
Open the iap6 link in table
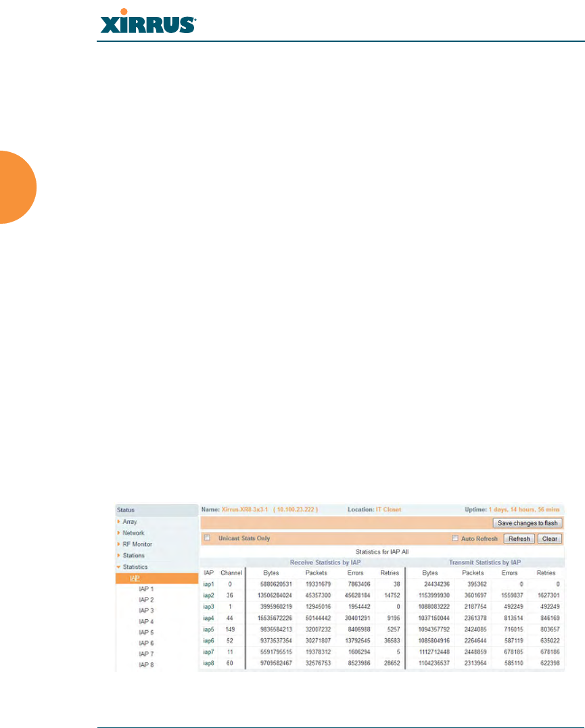[x=208, y=640]
